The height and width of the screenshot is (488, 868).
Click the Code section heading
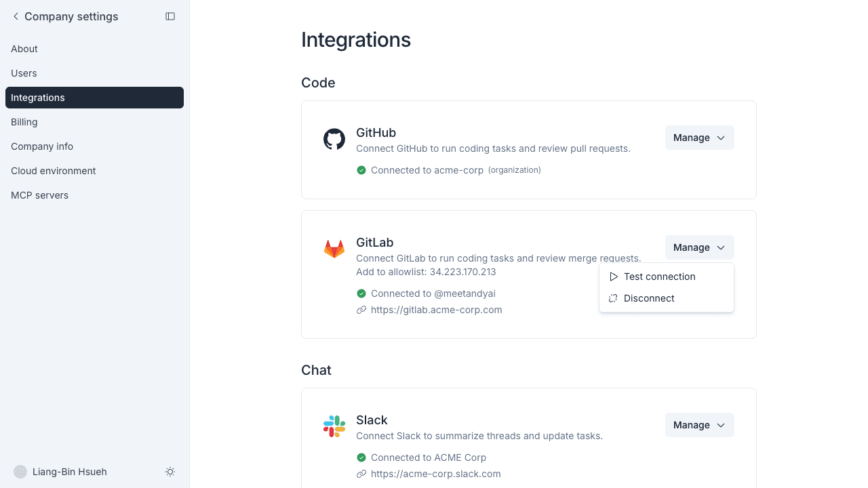tap(318, 83)
